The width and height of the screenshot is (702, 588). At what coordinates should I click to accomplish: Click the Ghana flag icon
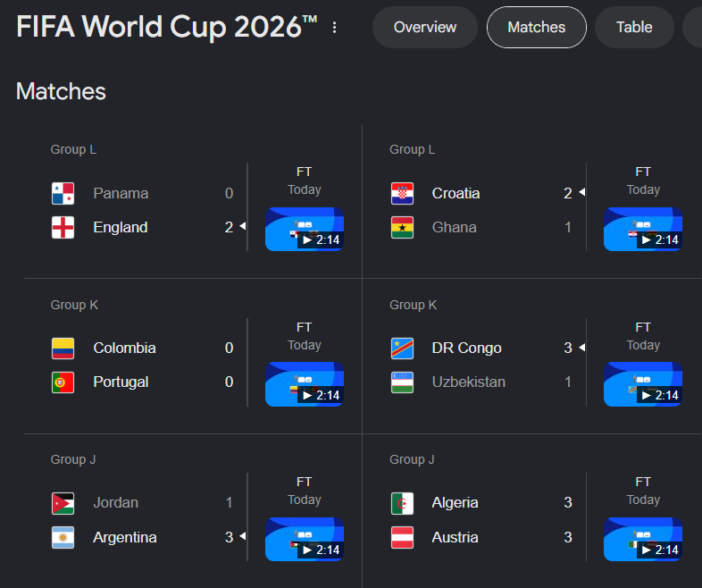(x=402, y=228)
